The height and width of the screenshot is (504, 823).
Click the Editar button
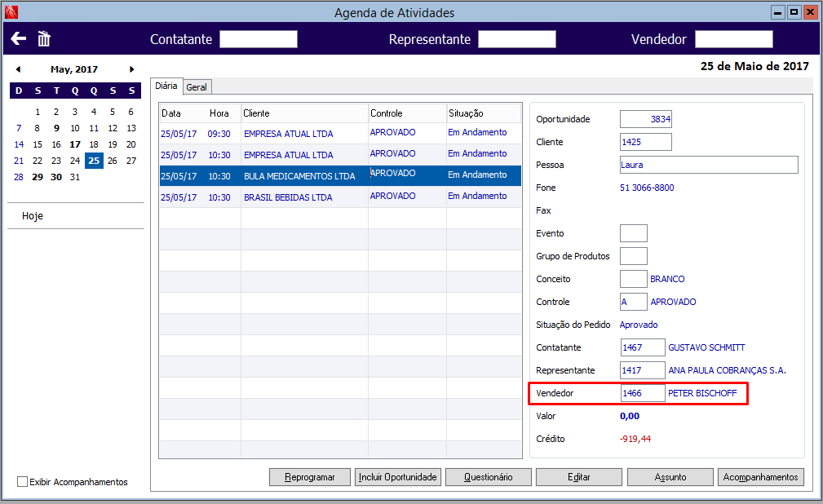coord(579,477)
